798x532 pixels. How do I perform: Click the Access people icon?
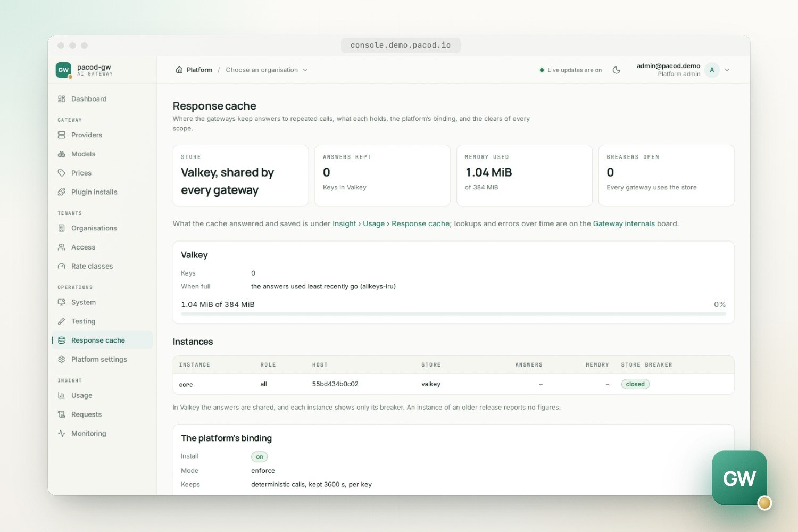62,247
